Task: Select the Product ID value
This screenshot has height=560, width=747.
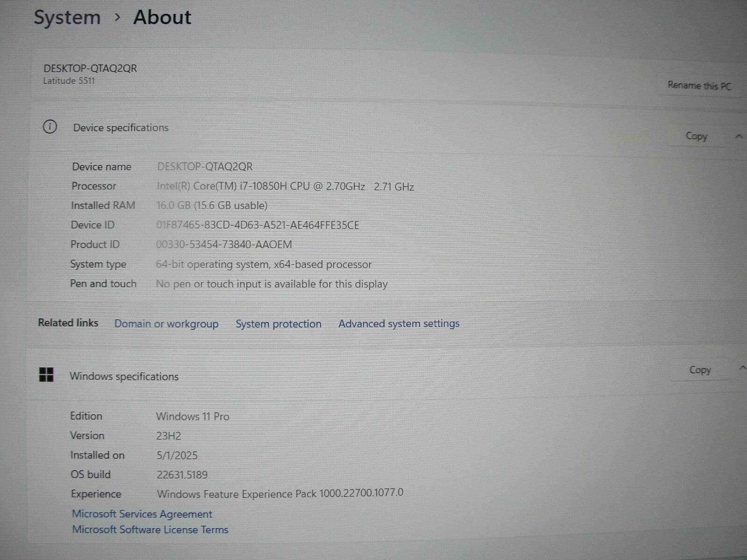Action: coord(223,244)
